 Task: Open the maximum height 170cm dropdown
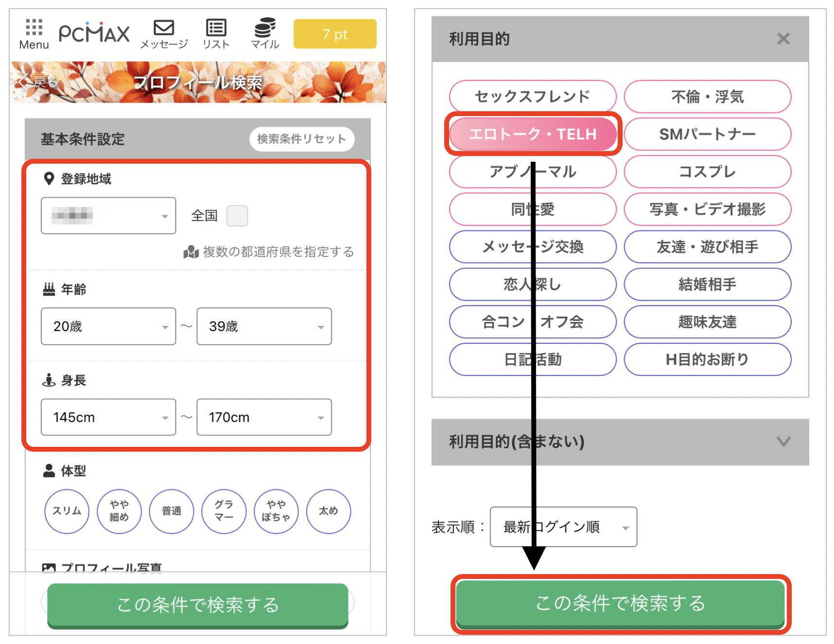tap(264, 417)
